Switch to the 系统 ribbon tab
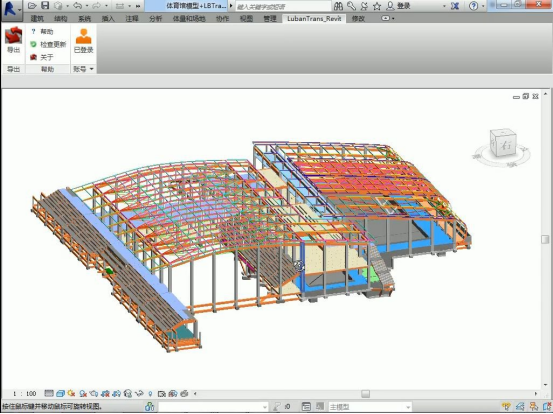 [85, 19]
